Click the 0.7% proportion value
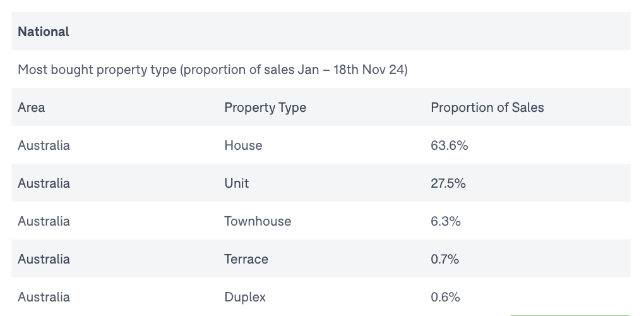 click(x=445, y=259)
